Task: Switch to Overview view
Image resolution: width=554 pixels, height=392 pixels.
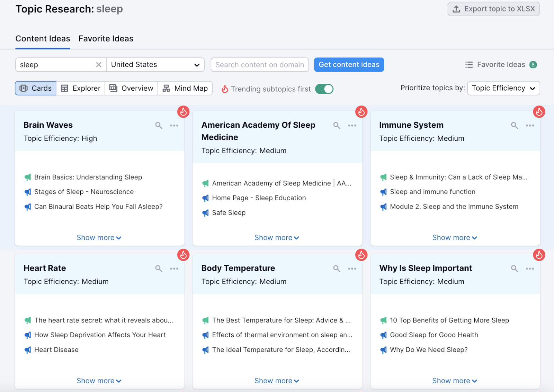Action: pyautogui.click(x=131, y=88)
